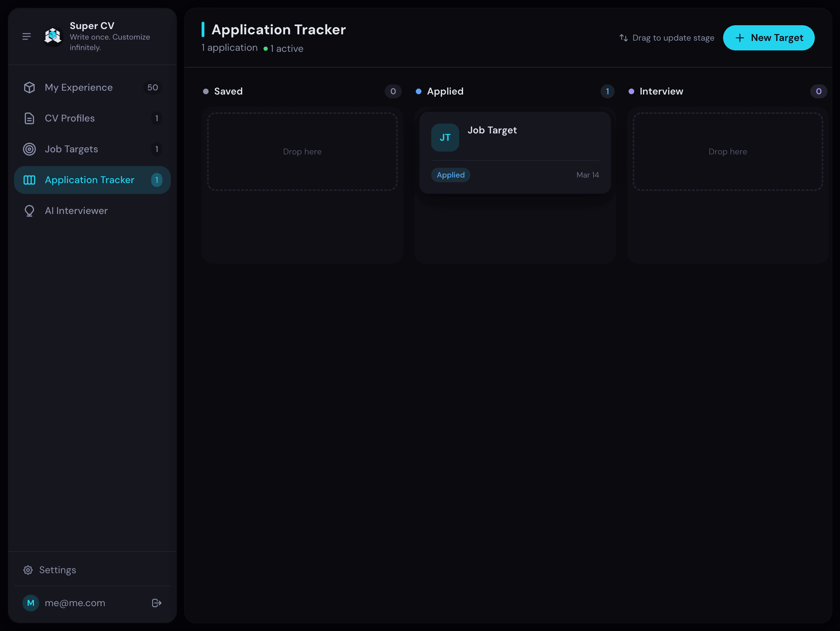This screenshot has width=840, height=631.
Task: Click the sign out icon next to me@me.com
Action: (156, 603)
